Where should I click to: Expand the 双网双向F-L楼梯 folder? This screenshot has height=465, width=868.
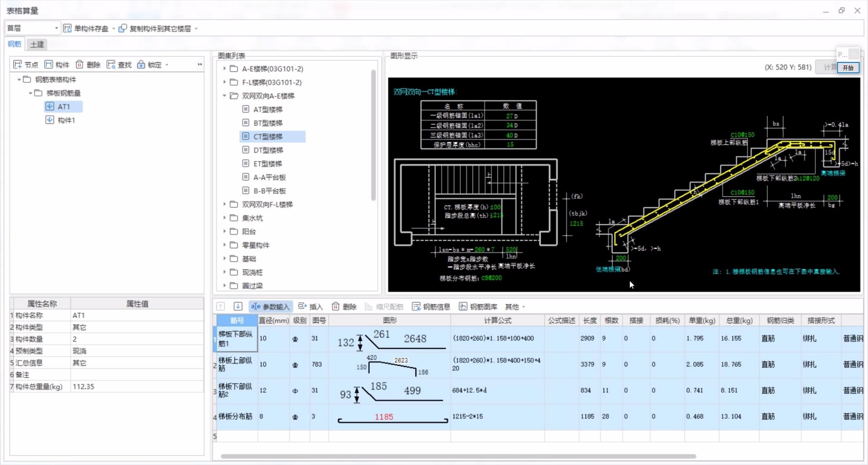click(224, 204)
